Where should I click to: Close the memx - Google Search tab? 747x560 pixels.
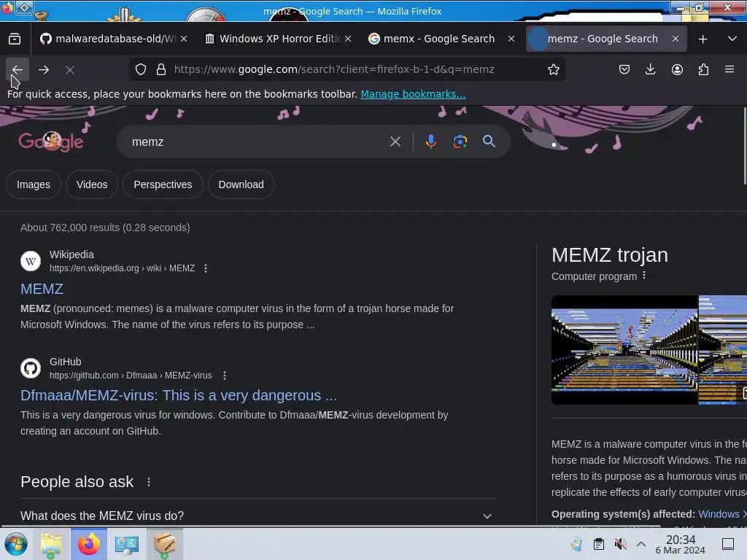coord(511,39)
